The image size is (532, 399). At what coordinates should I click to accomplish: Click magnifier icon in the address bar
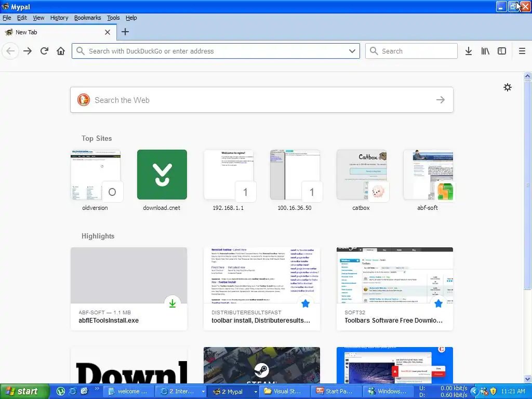[x=81, y=51]
